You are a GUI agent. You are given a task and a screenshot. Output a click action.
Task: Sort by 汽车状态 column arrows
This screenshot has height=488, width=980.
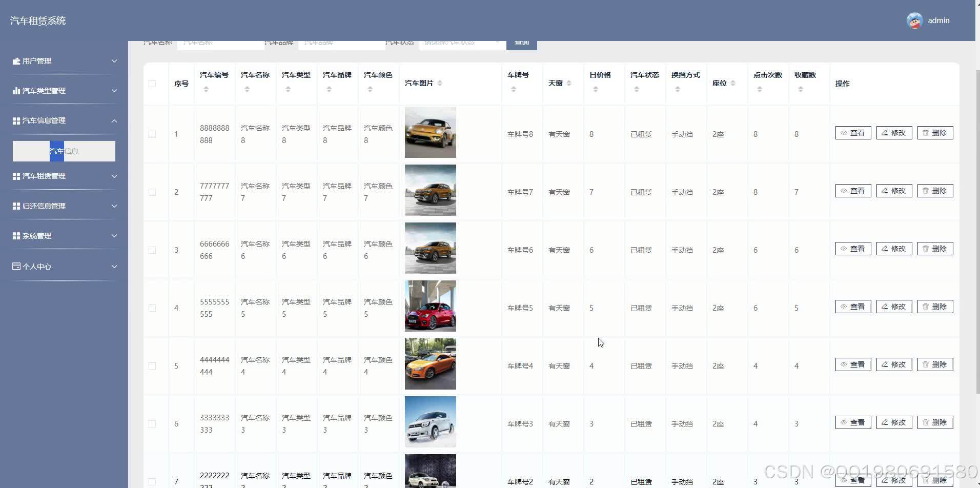tap(637, 89)
